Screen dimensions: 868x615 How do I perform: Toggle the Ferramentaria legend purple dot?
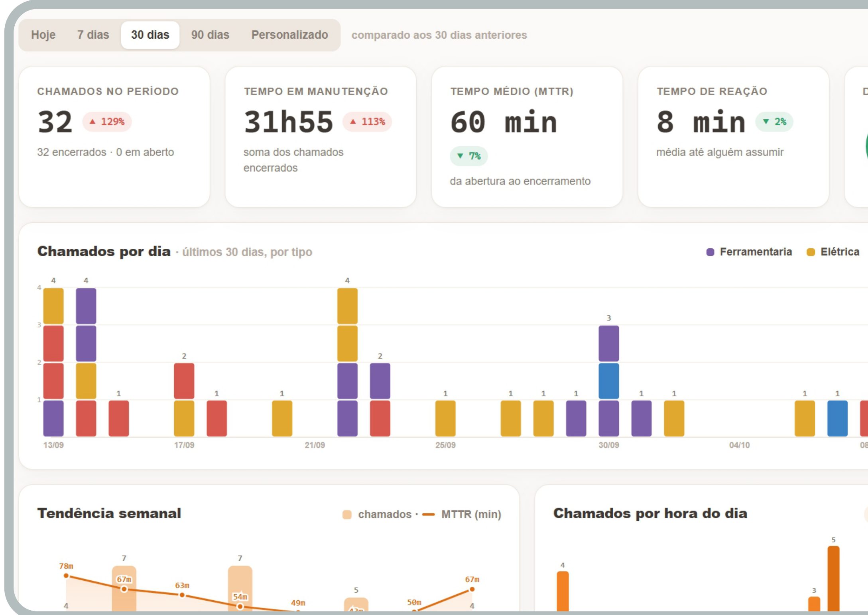tap(710, 252)
